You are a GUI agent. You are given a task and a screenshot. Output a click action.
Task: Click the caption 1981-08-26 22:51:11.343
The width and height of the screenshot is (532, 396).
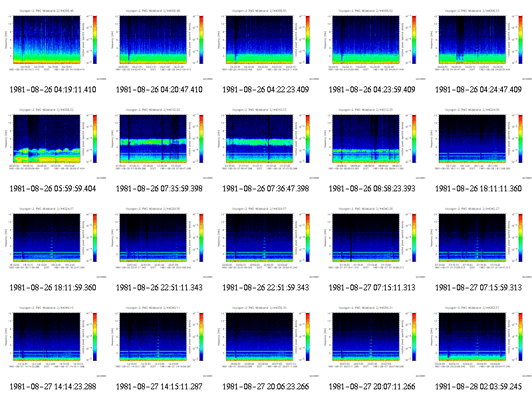coord(159,288)
